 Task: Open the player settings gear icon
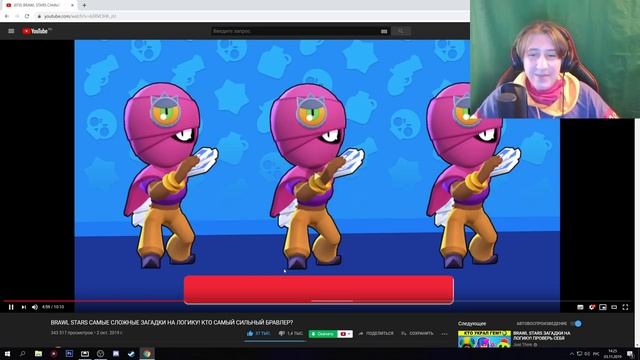[x=591, y=307]
